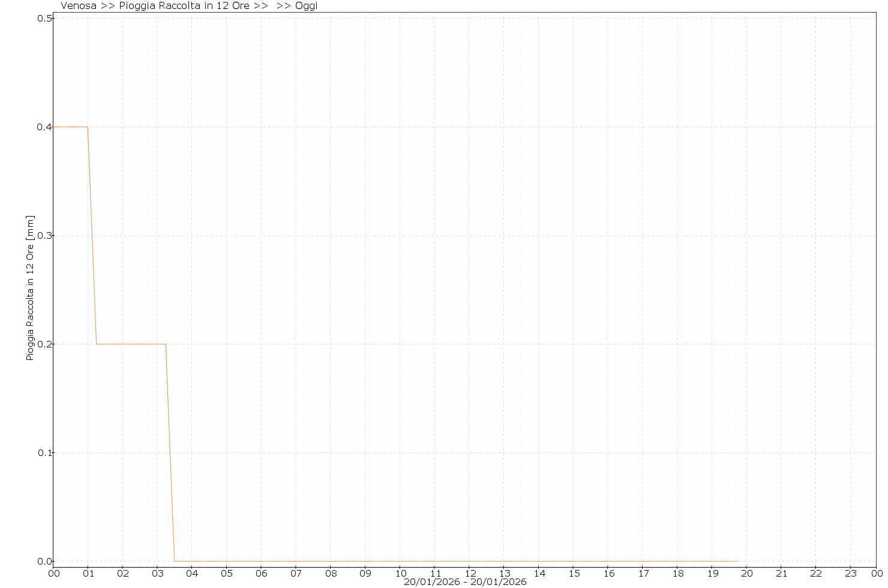Image resolution: width=888 pixels, height=588 pixels.
Task: Click the 0.1 y-axis tick label
Action: (x=44, y=452)
